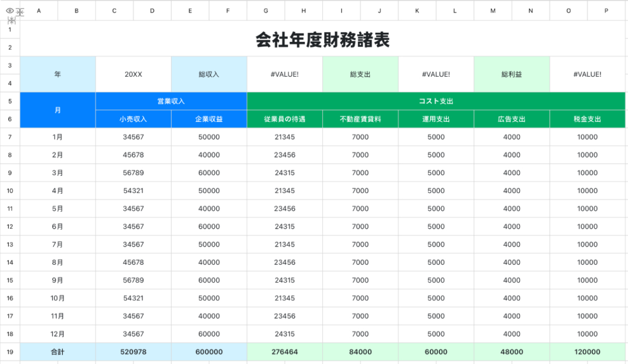Click the title 会社年度財務諸表
628x364 pixels.
point(323,39)
